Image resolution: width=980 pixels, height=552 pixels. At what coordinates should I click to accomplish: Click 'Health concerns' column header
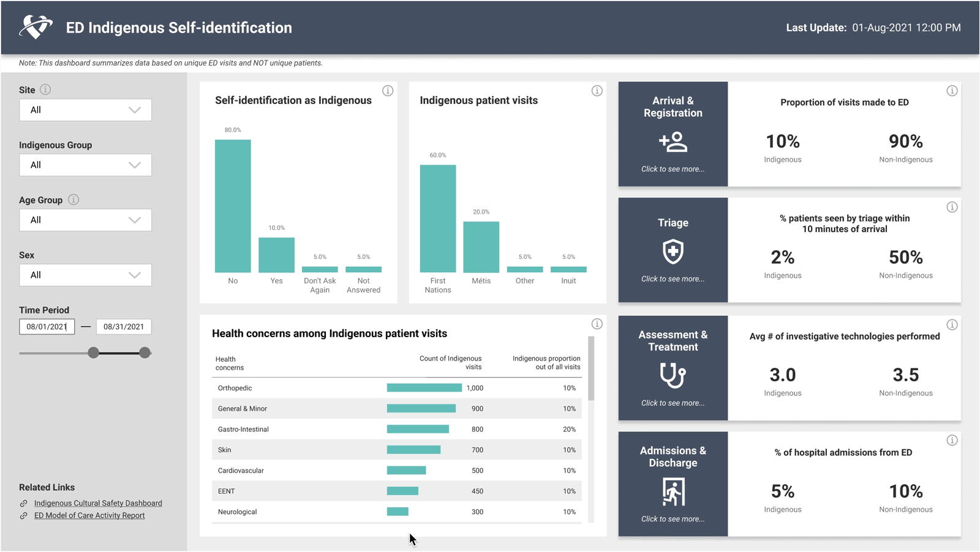(x=230, y=364)
